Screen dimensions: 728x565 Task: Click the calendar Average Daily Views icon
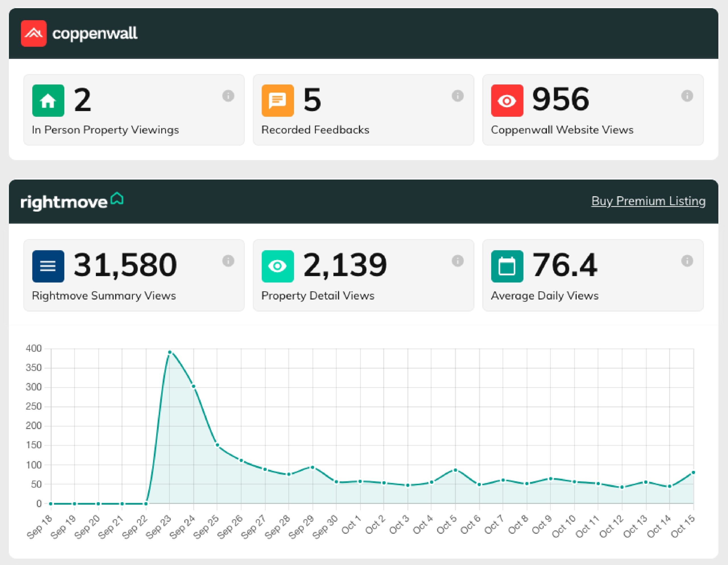tap(507, 266)
